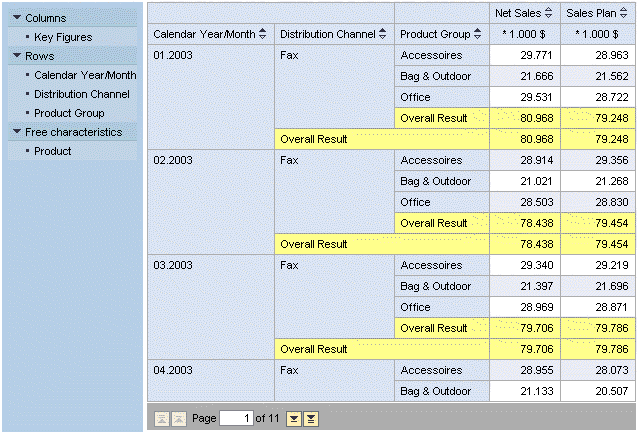Click the page number input field

point(236,417)
